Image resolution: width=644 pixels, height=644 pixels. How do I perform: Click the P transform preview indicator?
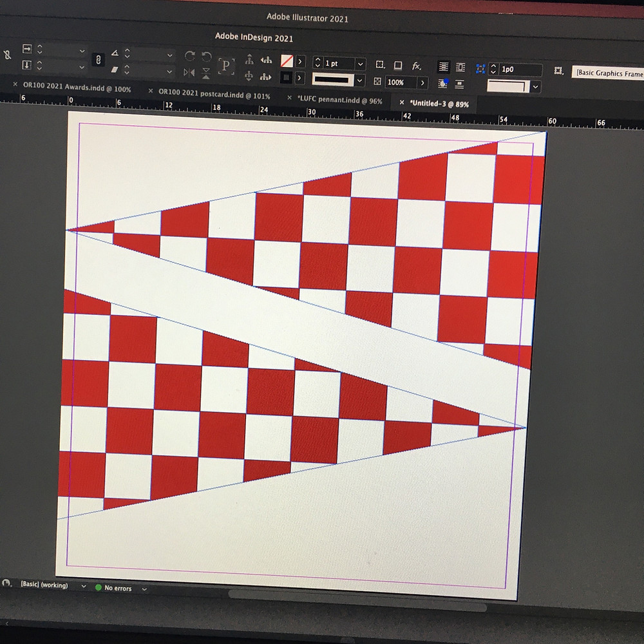(226, 65)
